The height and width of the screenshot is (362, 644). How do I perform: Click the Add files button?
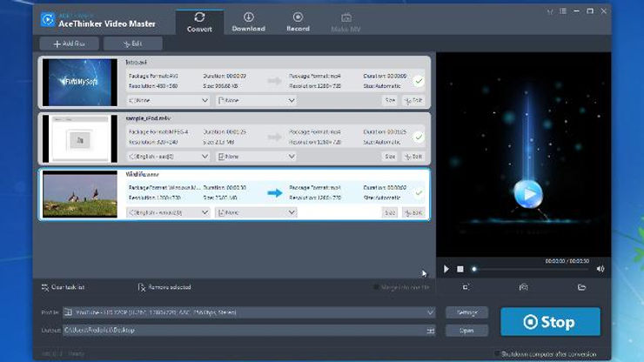tap(69, 44)
